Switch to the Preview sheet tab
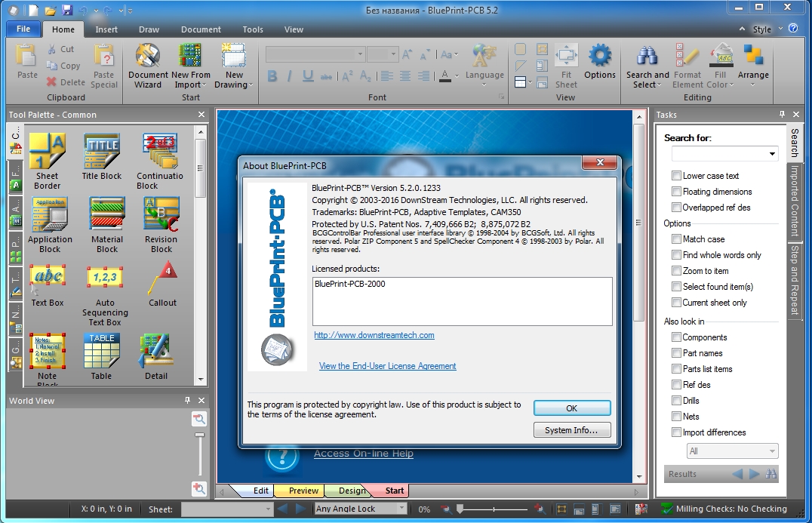This screenshot has width=812, height=523. [303, 491]
